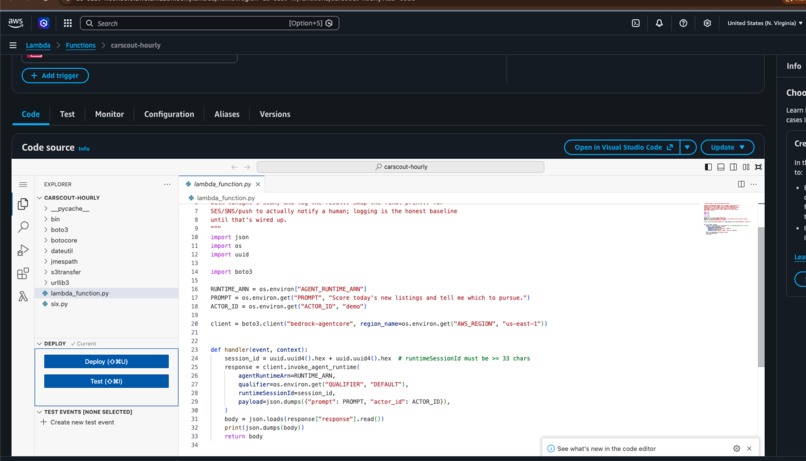Follow the Functions breadcrumb link
Image resolution: width=806 pixels, height=461 pixels.
pos(81,45)
